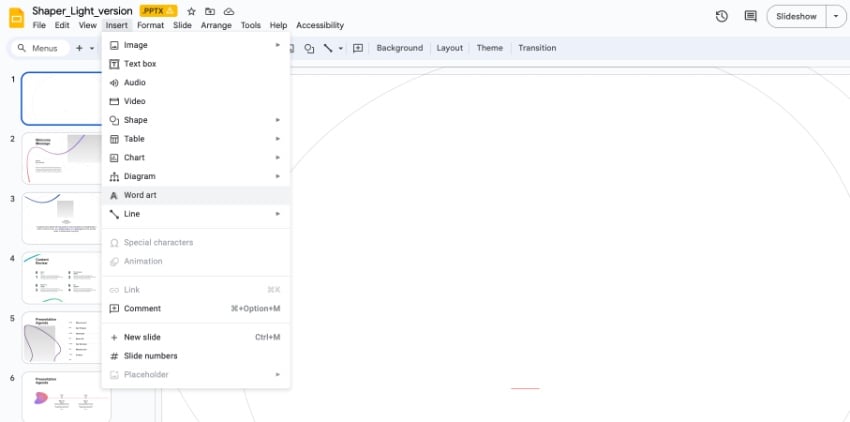Click the version history clock icon
The height and width of the screenshot is (422, 850).
(x=722, y=16)
